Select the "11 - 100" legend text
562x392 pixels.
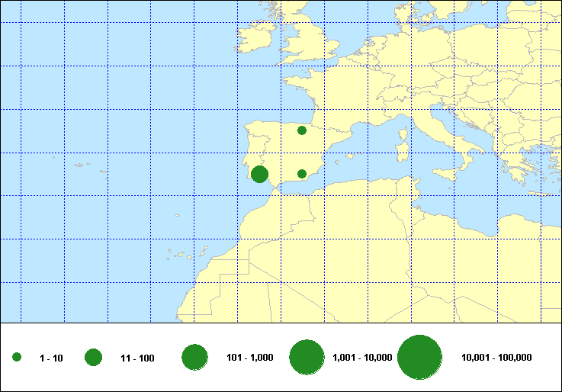click(x=137, y=358)
